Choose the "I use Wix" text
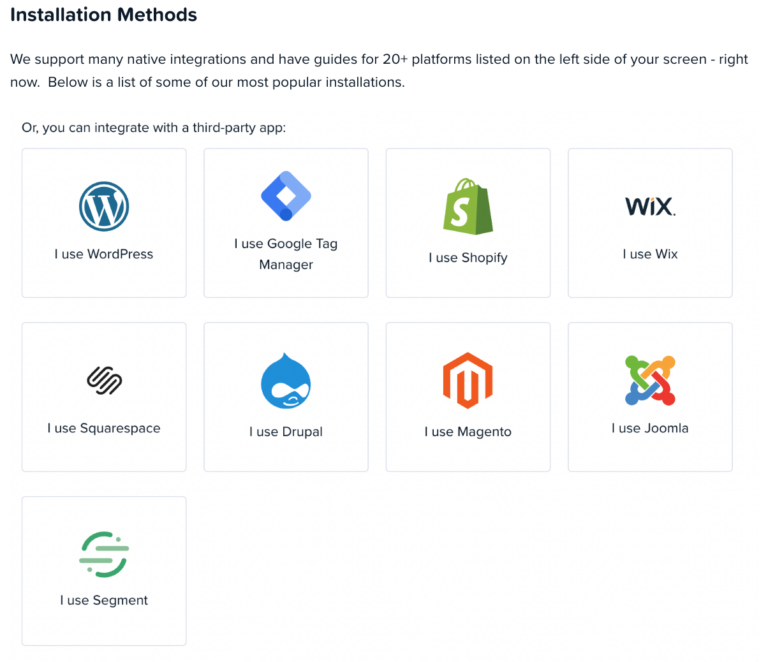The image size is (768, 662). tap(650, 254)
